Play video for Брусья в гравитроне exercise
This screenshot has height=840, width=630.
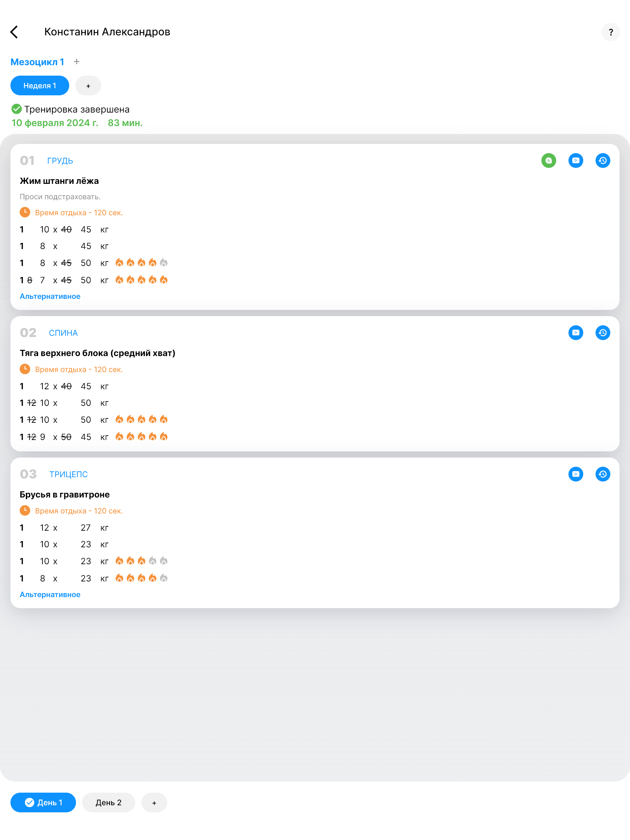coord(576,474)
